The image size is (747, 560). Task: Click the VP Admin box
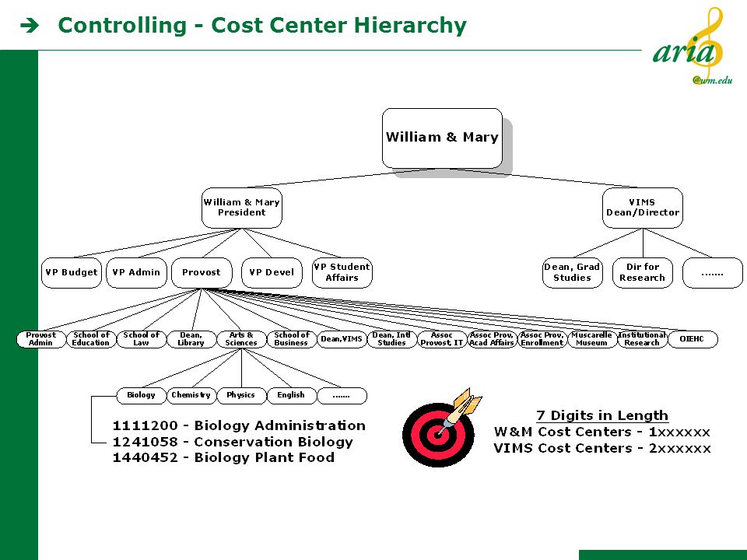tap(136, 273)
